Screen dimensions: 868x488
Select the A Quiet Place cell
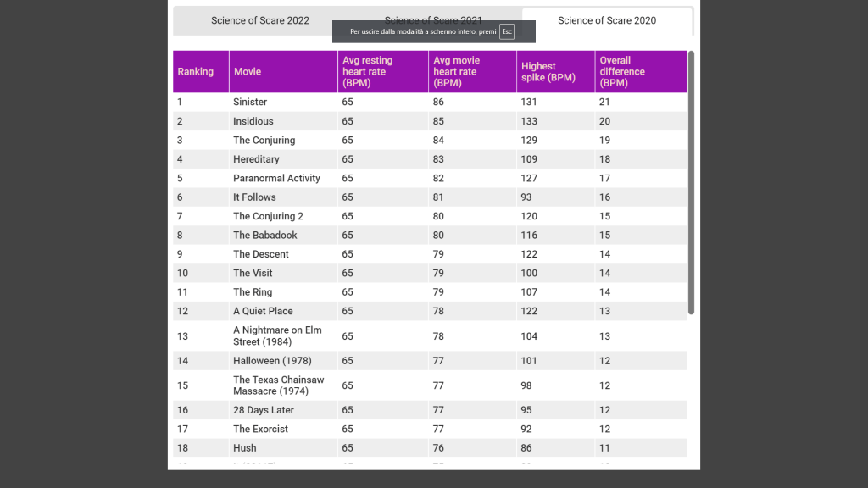coord(263,311)
